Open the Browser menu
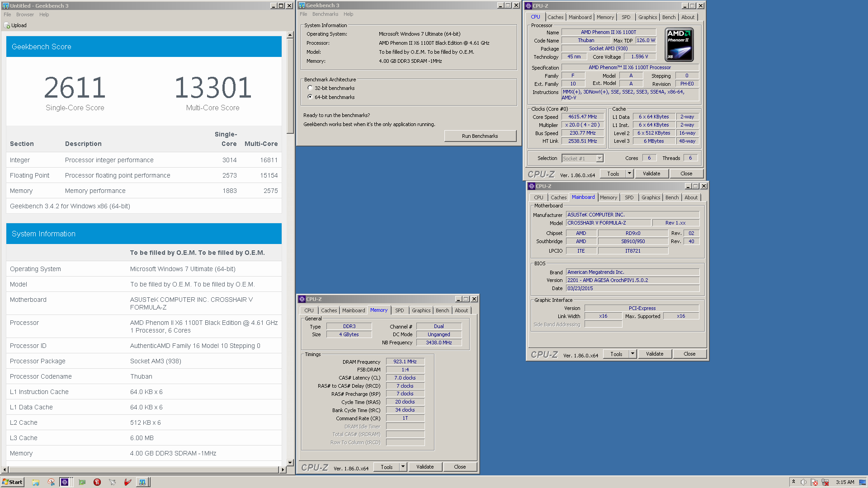 tap(25, 14)
